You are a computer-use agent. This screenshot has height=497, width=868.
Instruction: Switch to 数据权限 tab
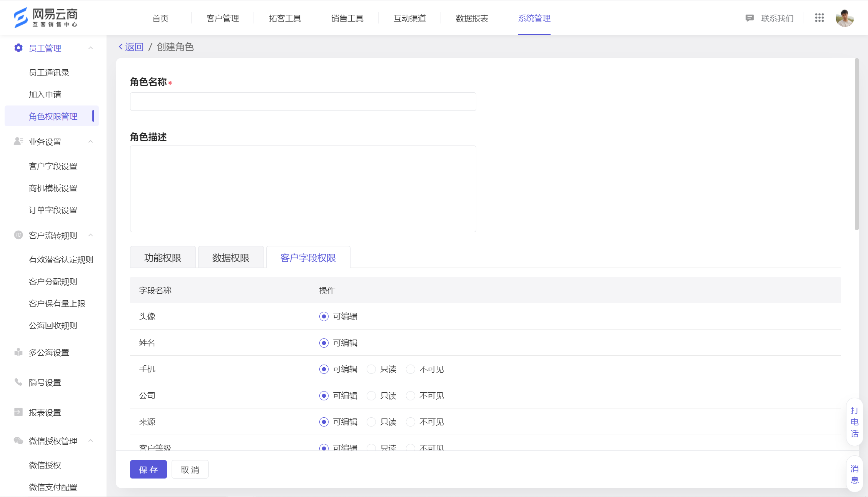[231, 258]
